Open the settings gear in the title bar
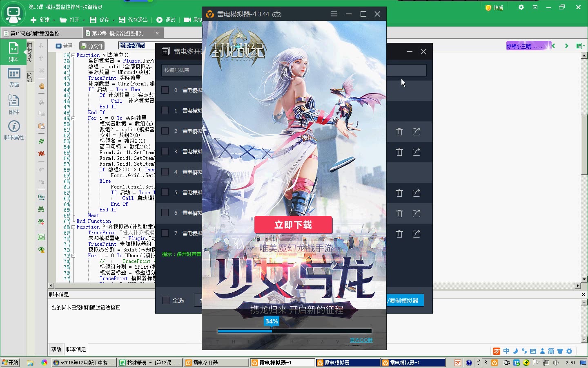 (x=521, y=7)
